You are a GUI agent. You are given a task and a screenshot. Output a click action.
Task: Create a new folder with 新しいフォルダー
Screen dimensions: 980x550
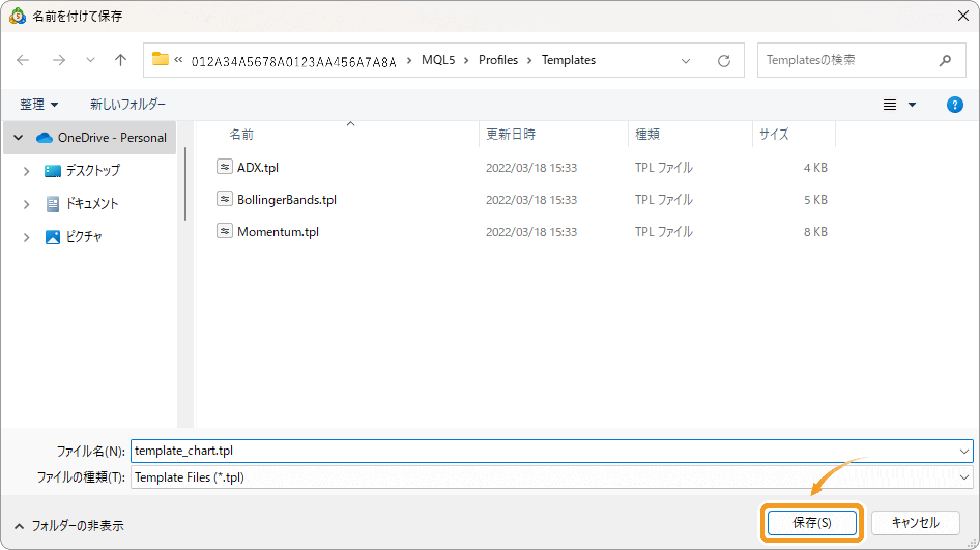(128, 104)
